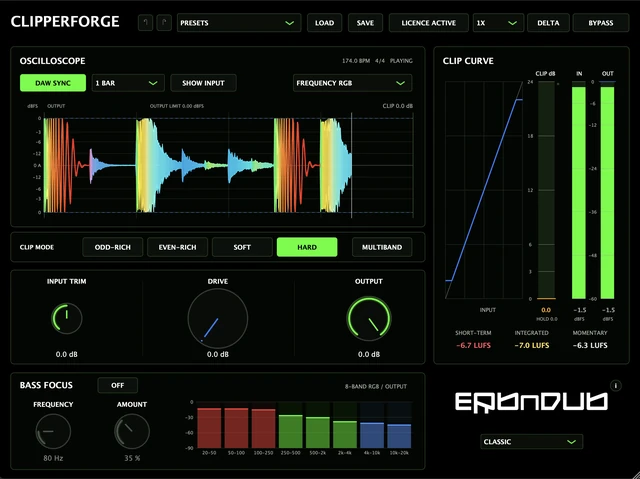Screen dimensions: 640x479
Task: Click the 100-250 band bar
Action: 263,428
